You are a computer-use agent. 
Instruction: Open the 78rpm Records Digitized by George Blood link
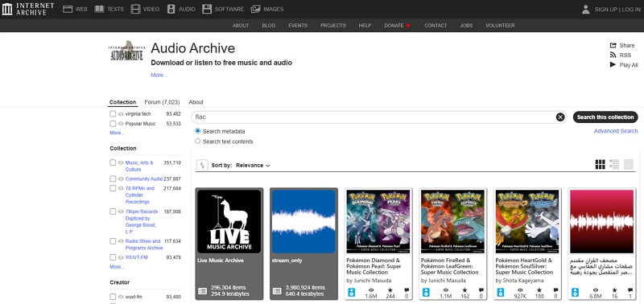coord(142,221)
